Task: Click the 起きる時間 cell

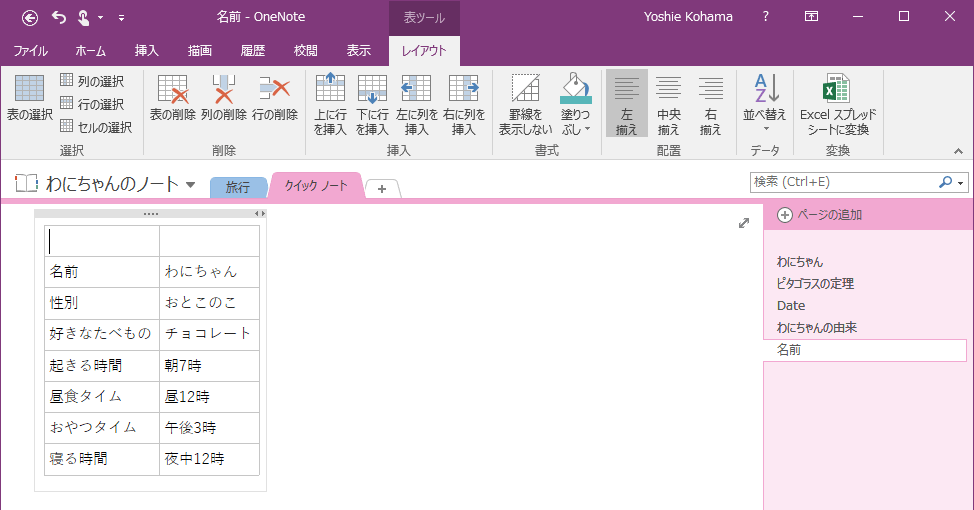Action: pyautogui.click(x=102, y=365)
